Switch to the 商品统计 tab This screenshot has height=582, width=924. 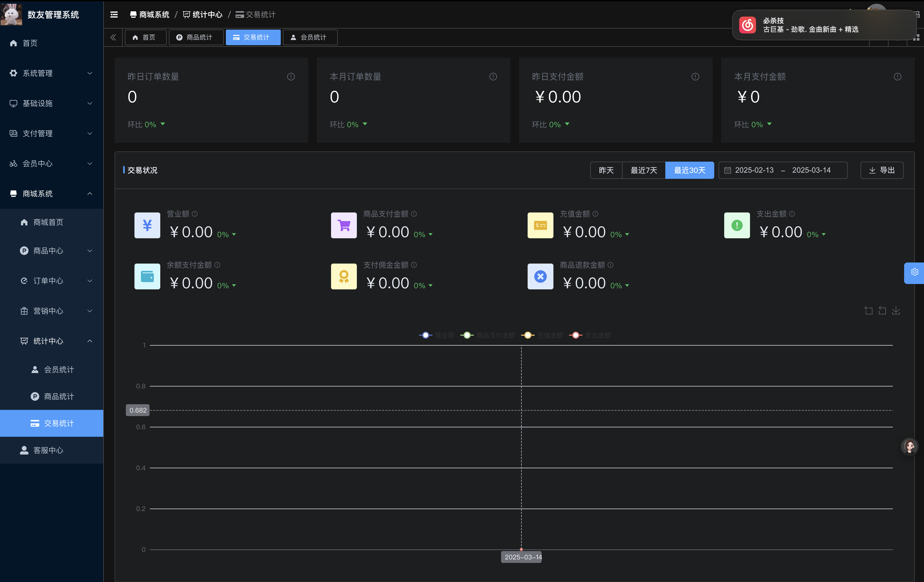pos(196,37)
